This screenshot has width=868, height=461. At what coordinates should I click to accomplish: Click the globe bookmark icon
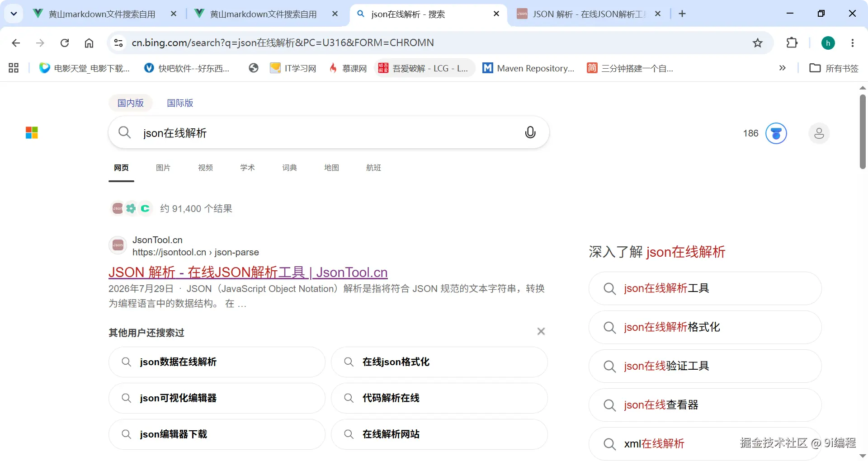pos(254,68)
